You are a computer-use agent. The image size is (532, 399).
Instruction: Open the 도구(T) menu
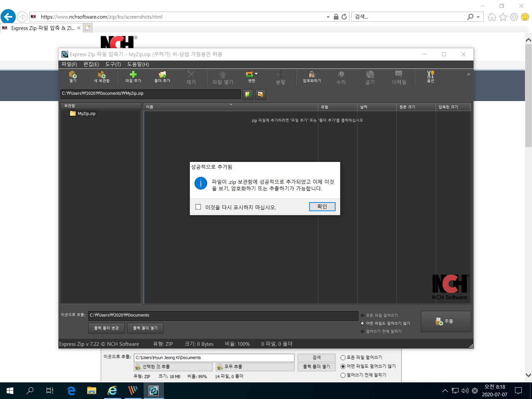pyautogui.click(x=113, y=64)
